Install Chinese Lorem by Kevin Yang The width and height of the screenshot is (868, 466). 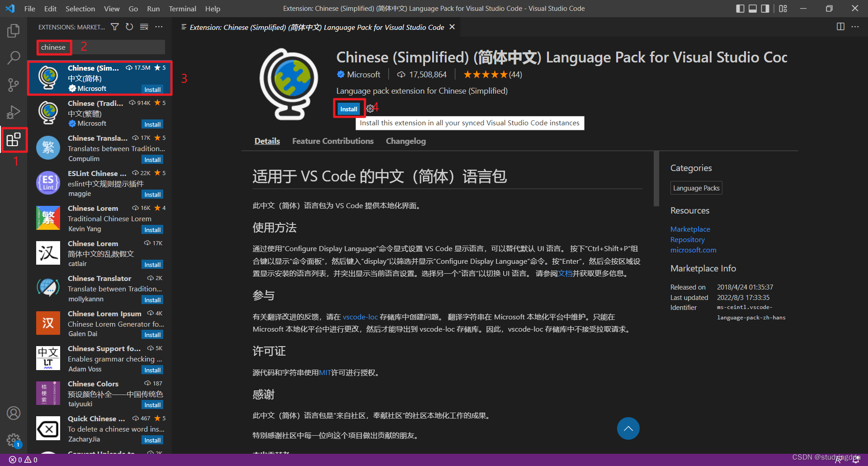(152, 230)
